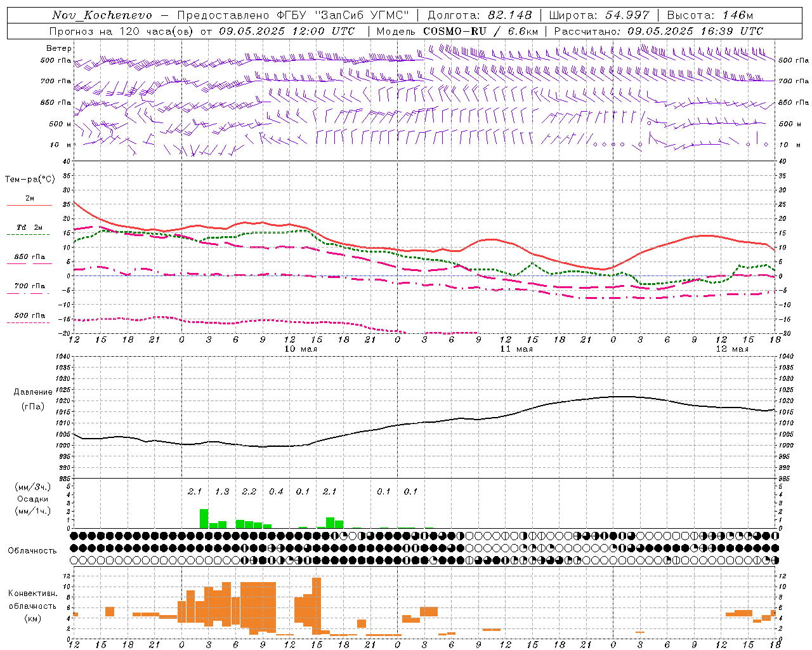Click the tallest orange convective cloud bar
This screenshot has height=650, width=812.
point(317,606)
